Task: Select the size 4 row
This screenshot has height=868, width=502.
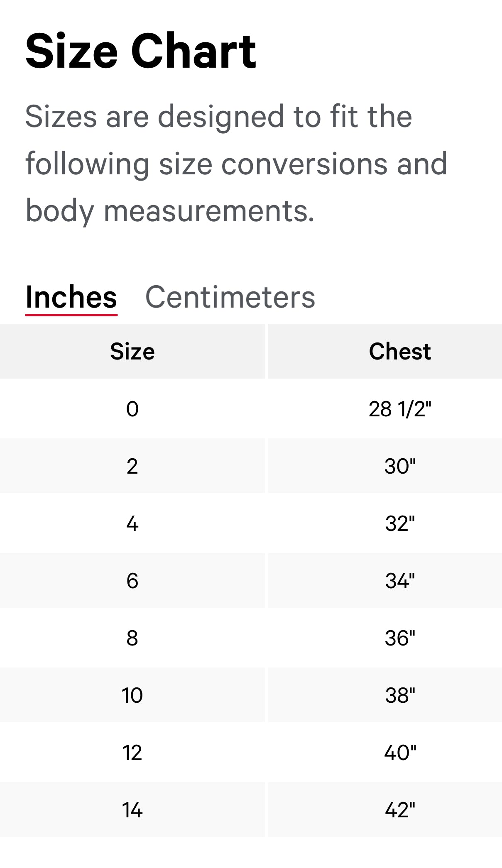Action: (x=131, y=524)
